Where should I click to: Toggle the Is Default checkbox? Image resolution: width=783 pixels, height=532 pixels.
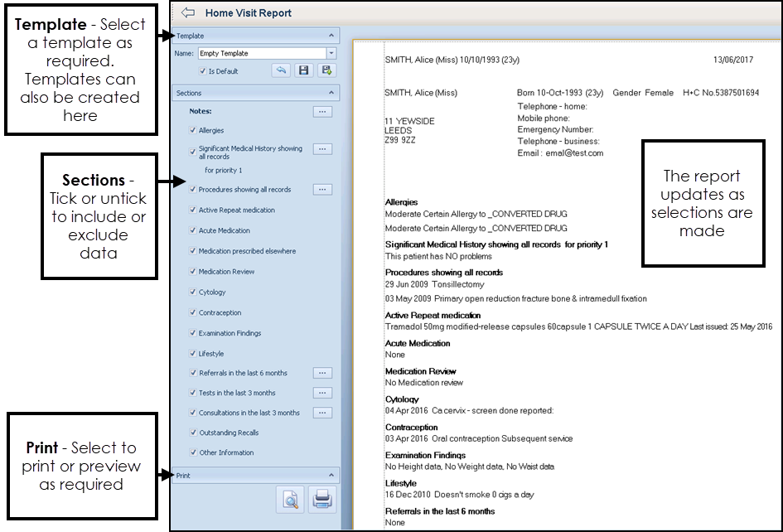(203, 71)
